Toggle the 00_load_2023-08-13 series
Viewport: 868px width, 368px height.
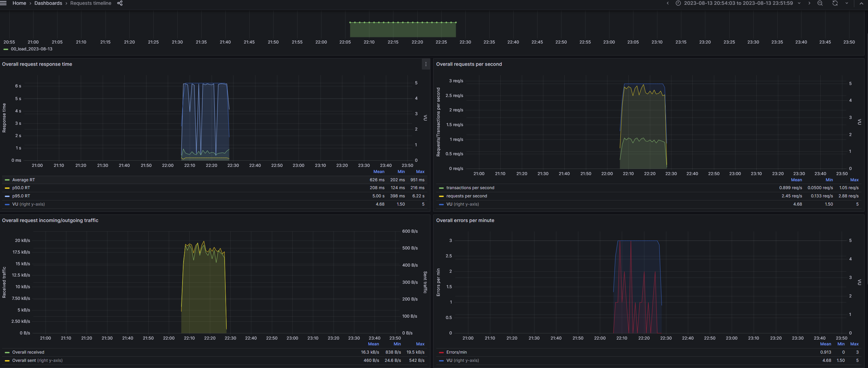click(32, 49)
